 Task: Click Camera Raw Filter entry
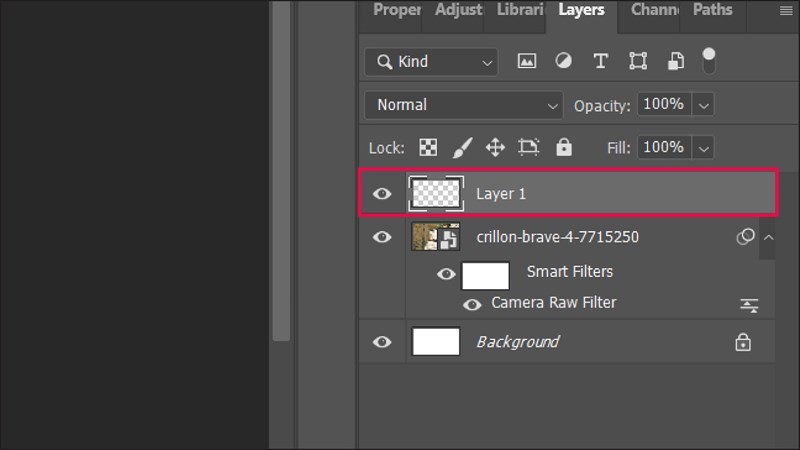point(554,303)
